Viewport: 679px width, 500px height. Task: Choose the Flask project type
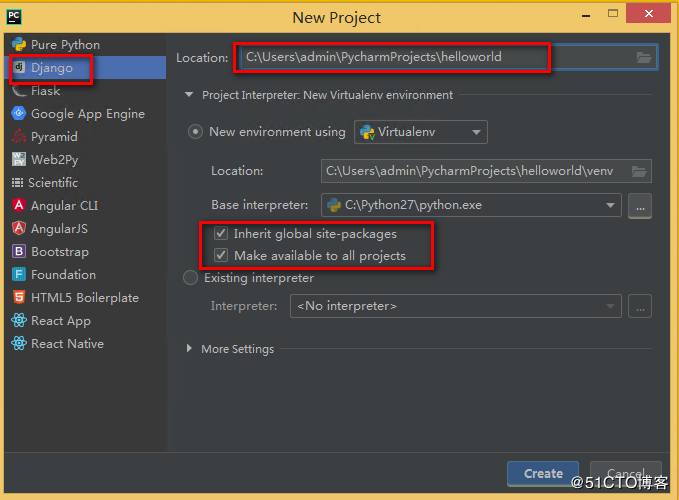click(x=85, y=90)
